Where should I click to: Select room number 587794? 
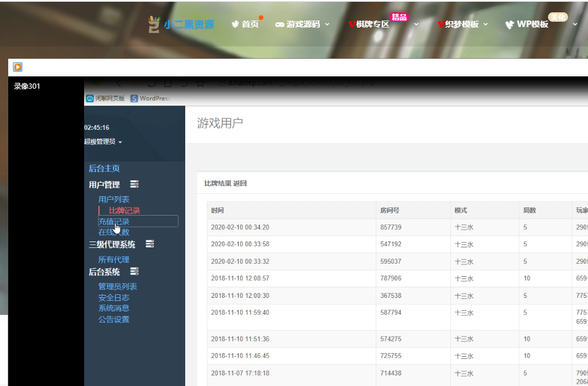coord(391,313)
